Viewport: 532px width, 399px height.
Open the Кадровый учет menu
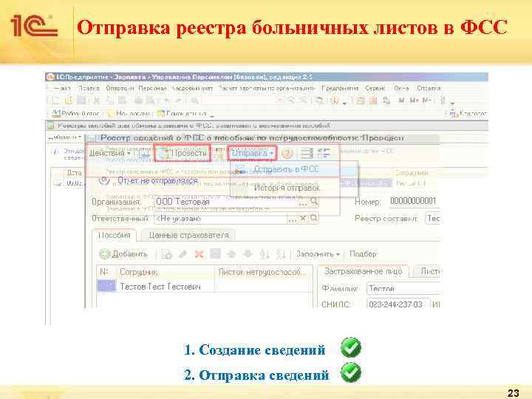click(x=192, y=88)
